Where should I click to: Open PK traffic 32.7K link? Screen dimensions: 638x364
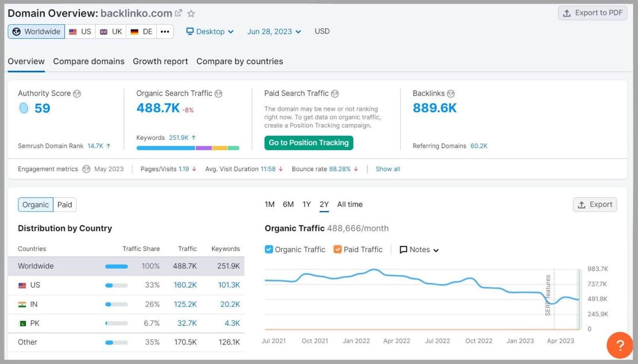(x=187, y=323)
